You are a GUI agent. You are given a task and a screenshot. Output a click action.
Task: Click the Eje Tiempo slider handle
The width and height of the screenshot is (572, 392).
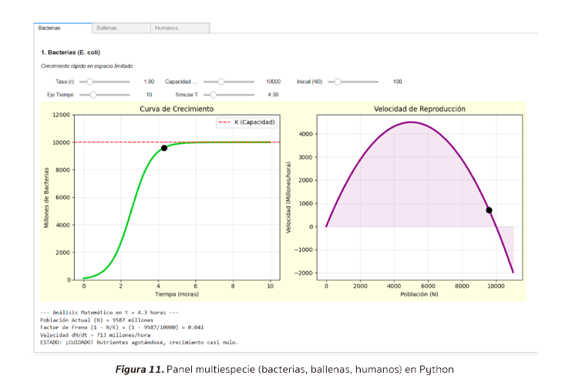pos(93,95)
